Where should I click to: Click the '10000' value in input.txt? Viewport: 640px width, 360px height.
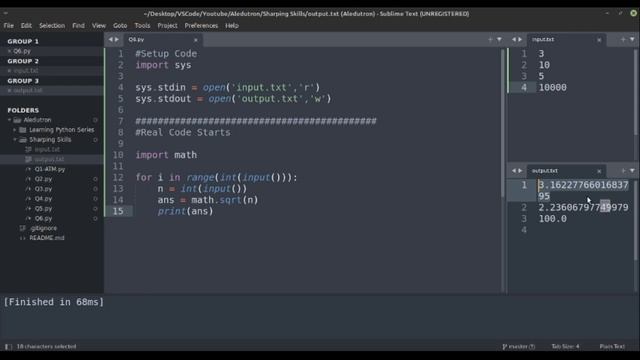pos(553,87)
